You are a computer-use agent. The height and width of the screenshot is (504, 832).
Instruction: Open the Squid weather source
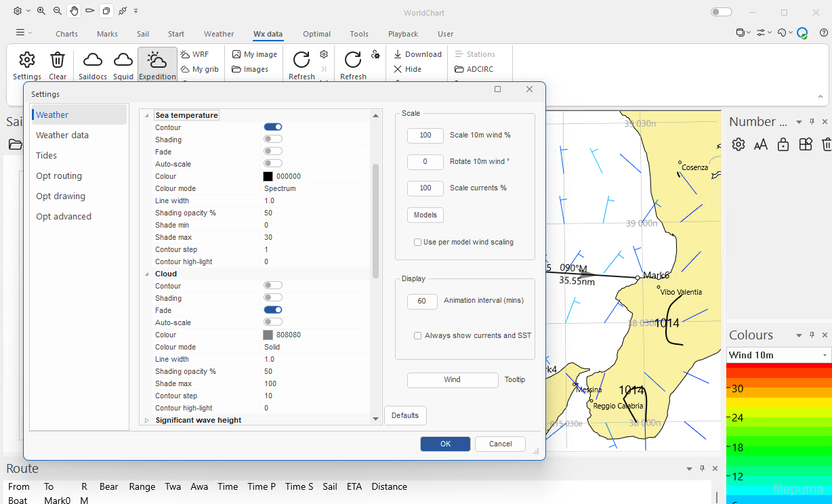tap(123, 61)
